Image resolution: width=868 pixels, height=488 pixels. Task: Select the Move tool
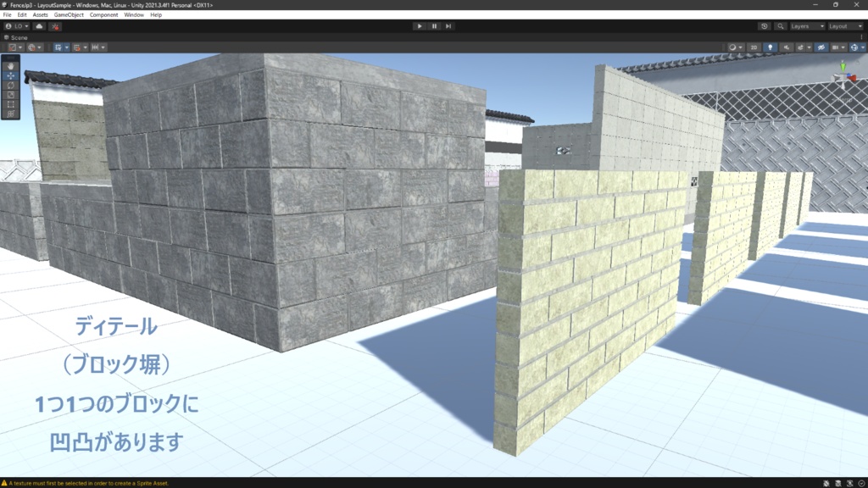(x=10, y=75)
